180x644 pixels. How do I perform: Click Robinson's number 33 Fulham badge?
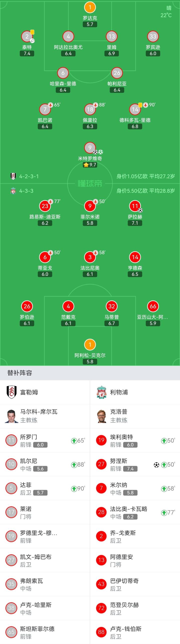point(153,36)
